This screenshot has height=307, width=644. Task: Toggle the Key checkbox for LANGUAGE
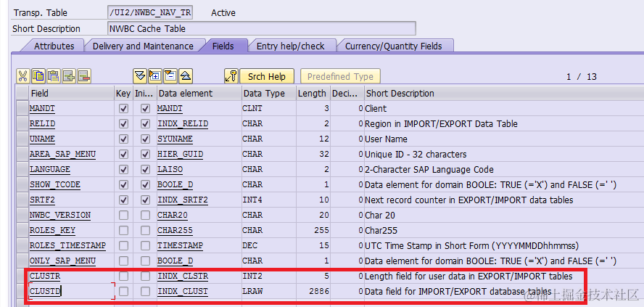123,169
